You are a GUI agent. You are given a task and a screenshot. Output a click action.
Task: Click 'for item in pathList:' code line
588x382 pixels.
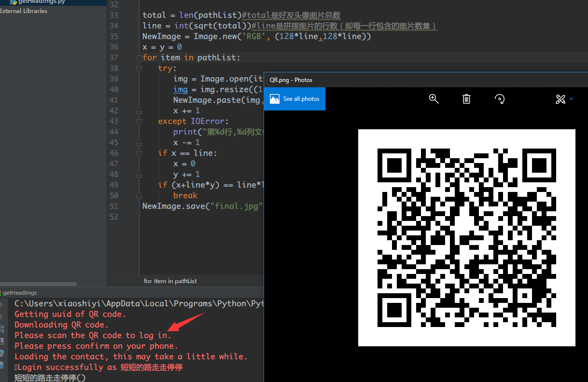coord(191,57)
